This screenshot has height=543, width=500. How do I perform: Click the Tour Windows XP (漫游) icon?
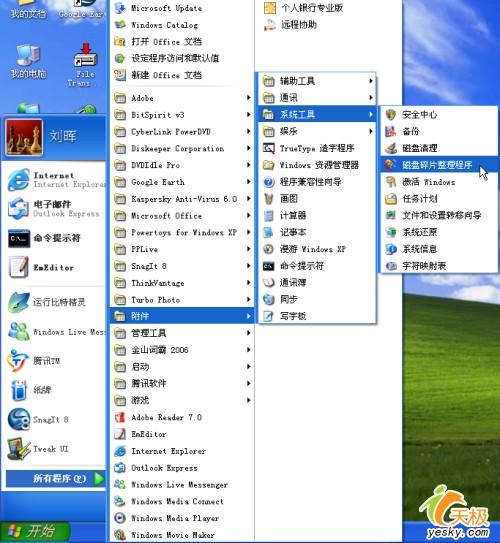point(269,249)
